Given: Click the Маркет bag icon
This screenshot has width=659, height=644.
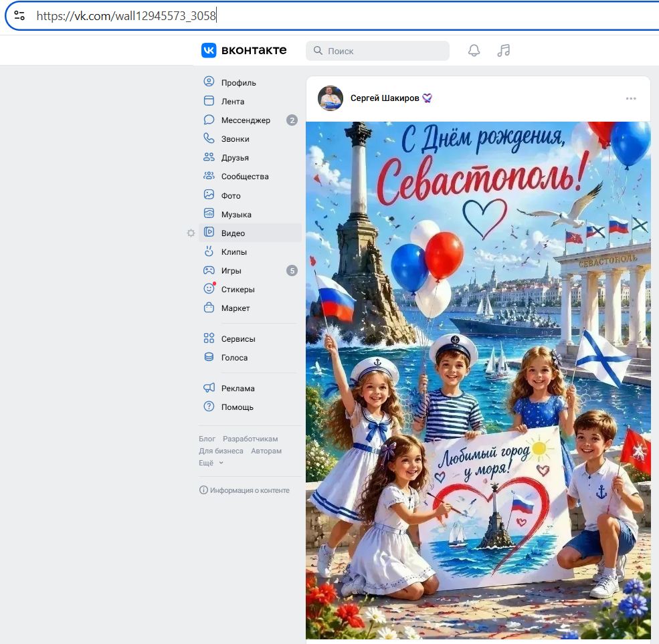Looking at the screenshot, I should click(209, 308).
